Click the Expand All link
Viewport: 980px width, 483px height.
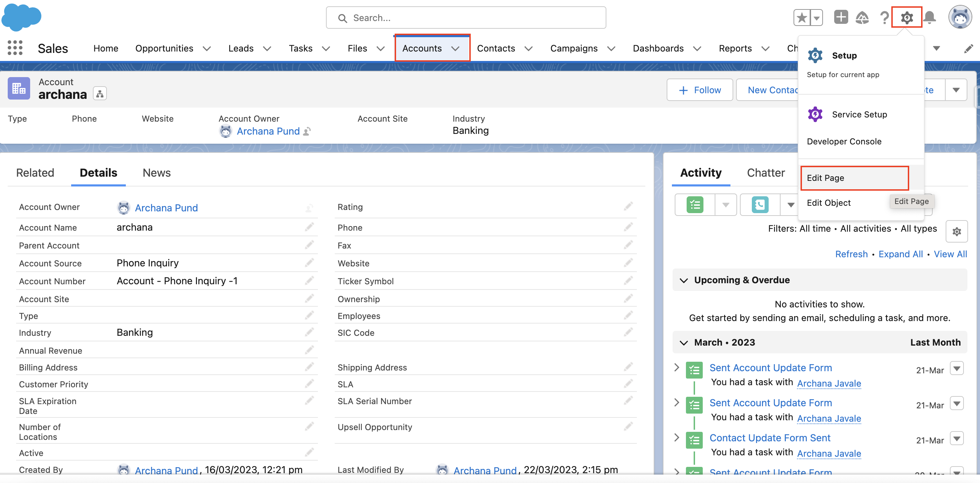coord(900,254)
